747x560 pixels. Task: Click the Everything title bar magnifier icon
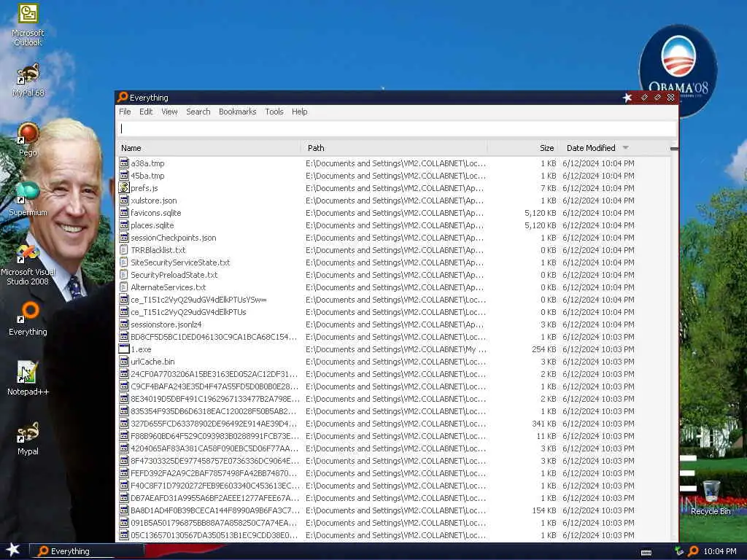(x=123, y=97)
